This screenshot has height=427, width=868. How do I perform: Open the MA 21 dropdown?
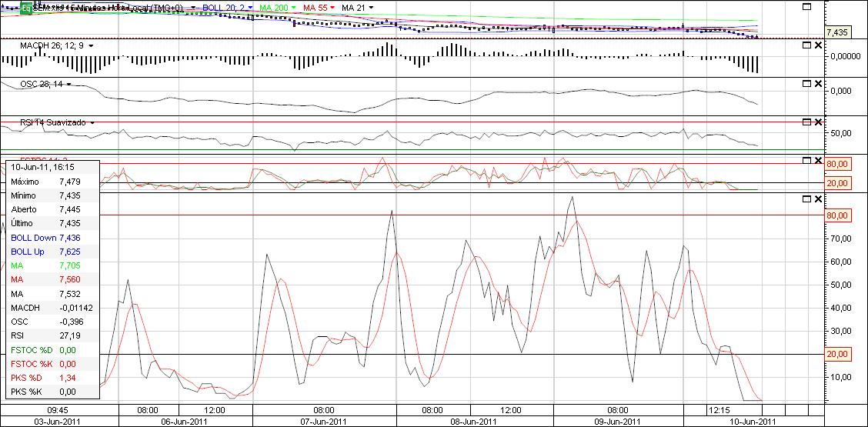[370, 8]
